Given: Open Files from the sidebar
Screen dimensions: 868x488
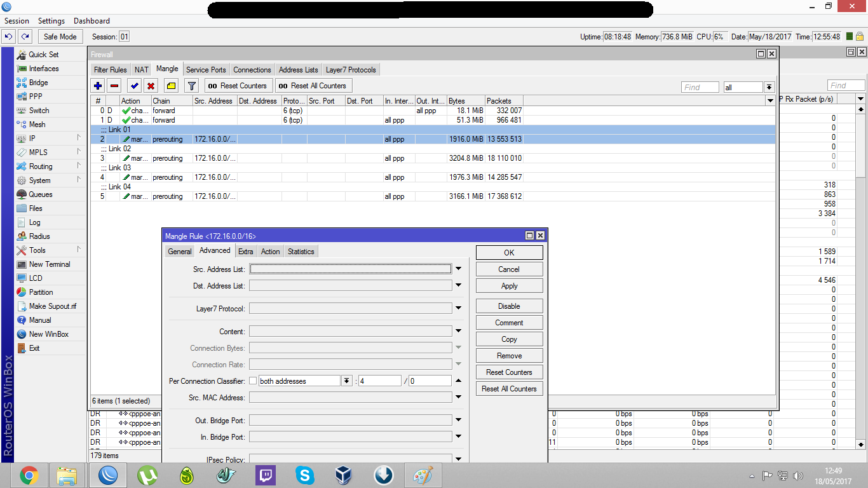Looking at the screenshot, I should [36, 208].
